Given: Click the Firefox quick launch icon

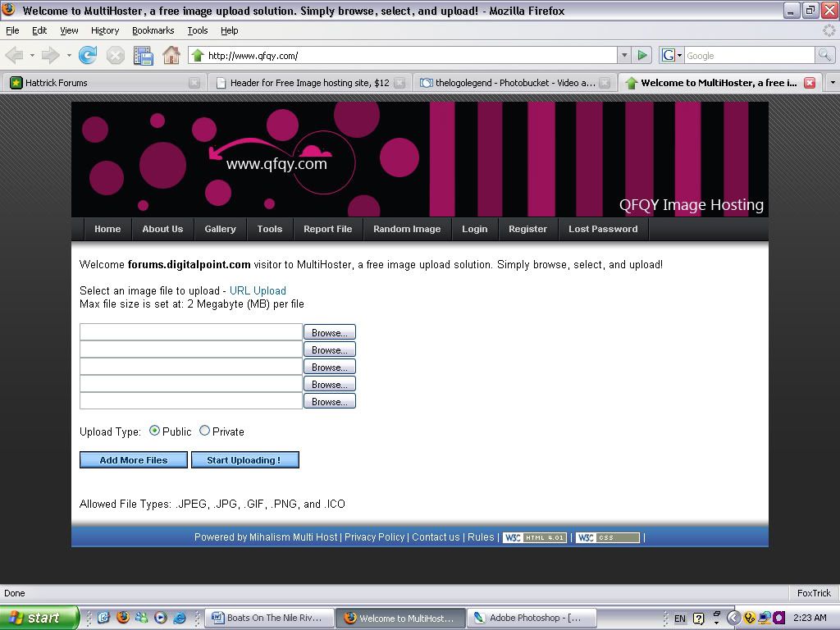Looking at the screenshot, I should [x=123, y=618].
